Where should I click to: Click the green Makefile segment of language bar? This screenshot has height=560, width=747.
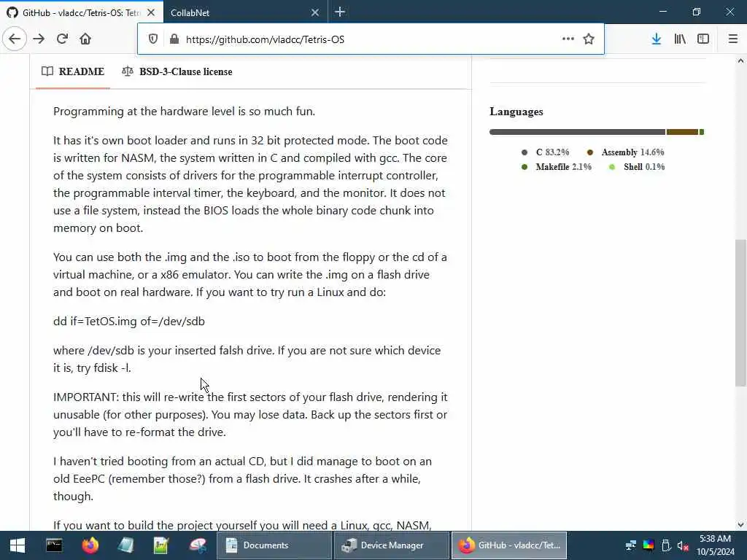(701, 132)
